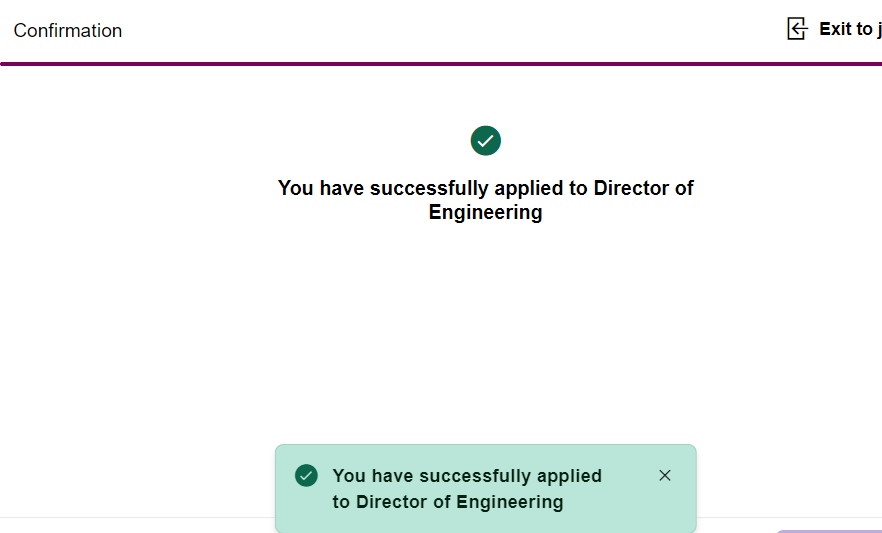
Task: Dismiss the success toast with the X
Action: pyautogui.click(x=665, y=475)
